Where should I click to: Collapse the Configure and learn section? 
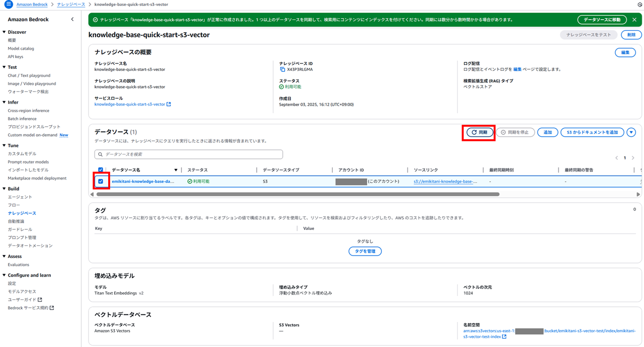click(4, 276)
